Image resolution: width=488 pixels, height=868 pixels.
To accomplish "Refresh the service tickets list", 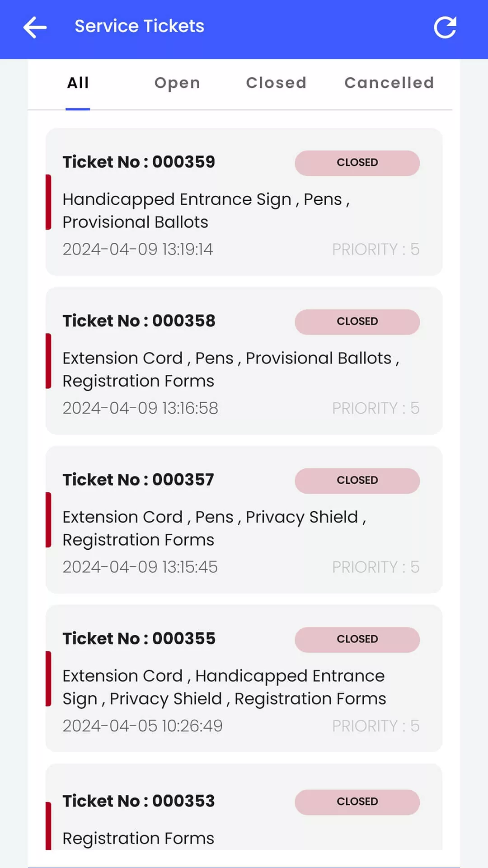I will 445,28.
